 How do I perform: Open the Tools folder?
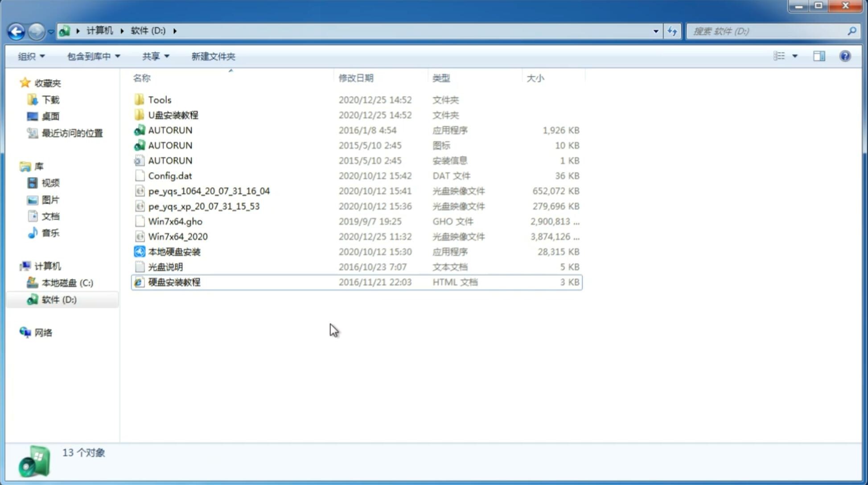point(159,99)
